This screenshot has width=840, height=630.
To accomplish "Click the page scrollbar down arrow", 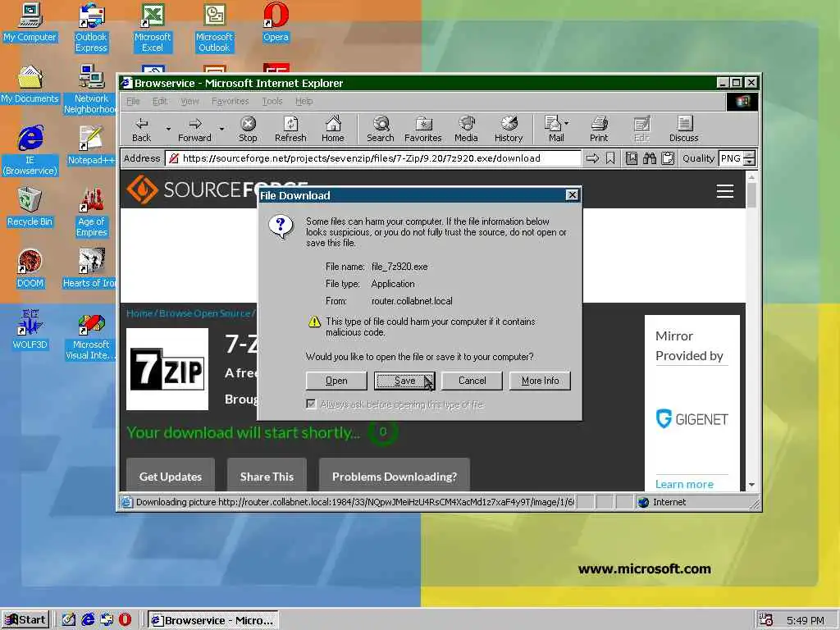I will point(751,484).
